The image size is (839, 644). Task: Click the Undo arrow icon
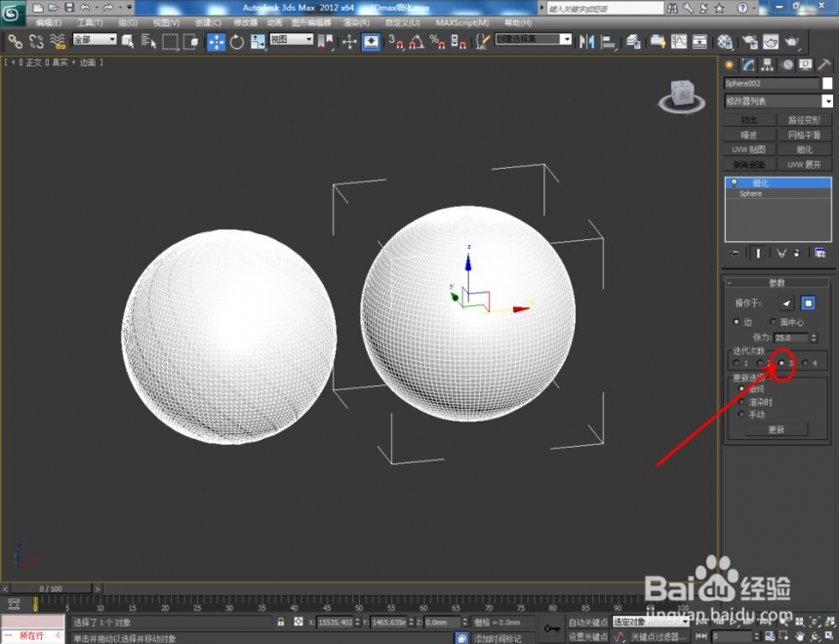tap(85, 8)
